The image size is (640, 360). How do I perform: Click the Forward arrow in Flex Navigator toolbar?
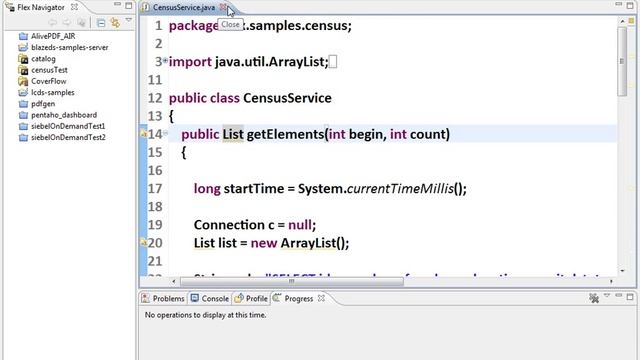tap(67, 23)
